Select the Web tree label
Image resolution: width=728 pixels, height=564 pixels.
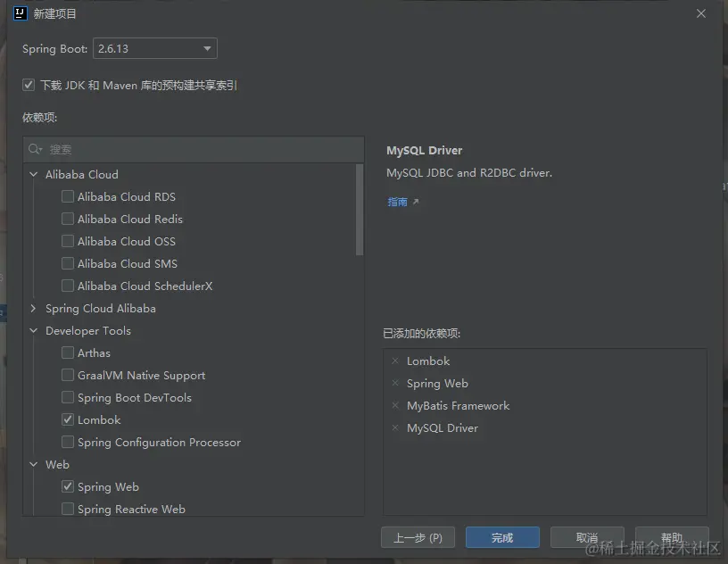tap(57, 464)
